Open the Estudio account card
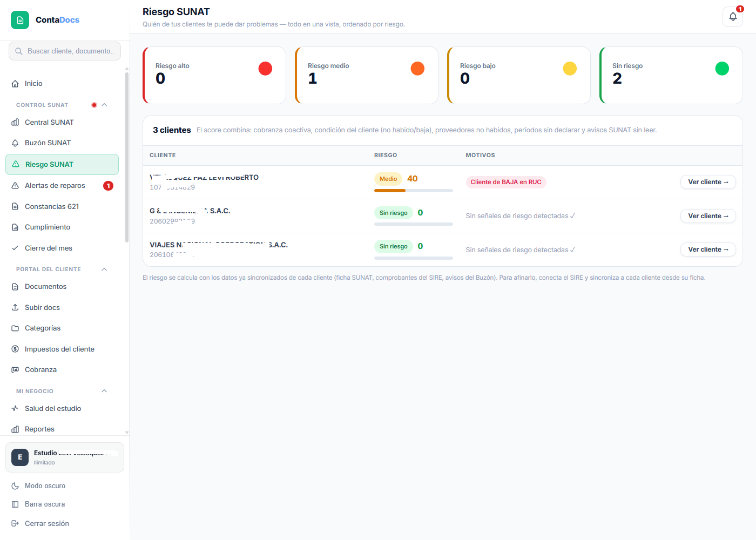The width and height of the screenshot is (756, 540). click(x=65, y=457)
